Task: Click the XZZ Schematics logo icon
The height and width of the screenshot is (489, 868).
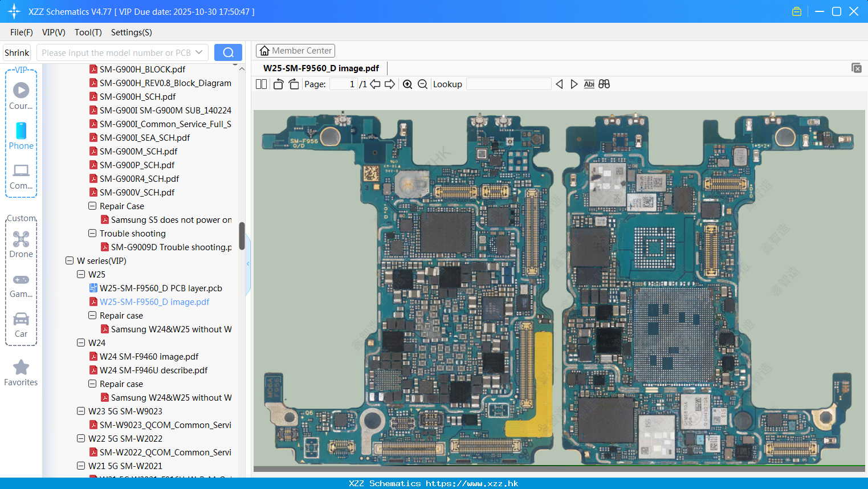Action: pos(14,11)
